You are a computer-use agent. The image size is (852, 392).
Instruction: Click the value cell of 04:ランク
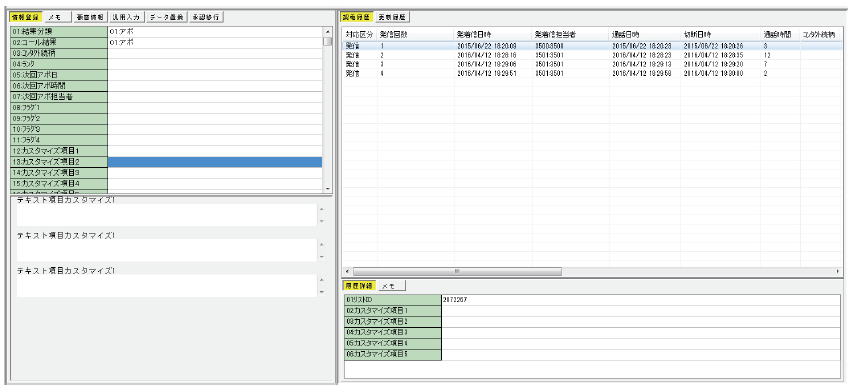pos(215,64)
